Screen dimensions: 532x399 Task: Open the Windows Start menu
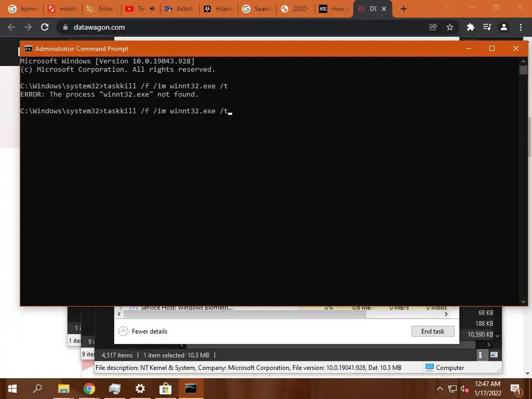pos(12,389)
